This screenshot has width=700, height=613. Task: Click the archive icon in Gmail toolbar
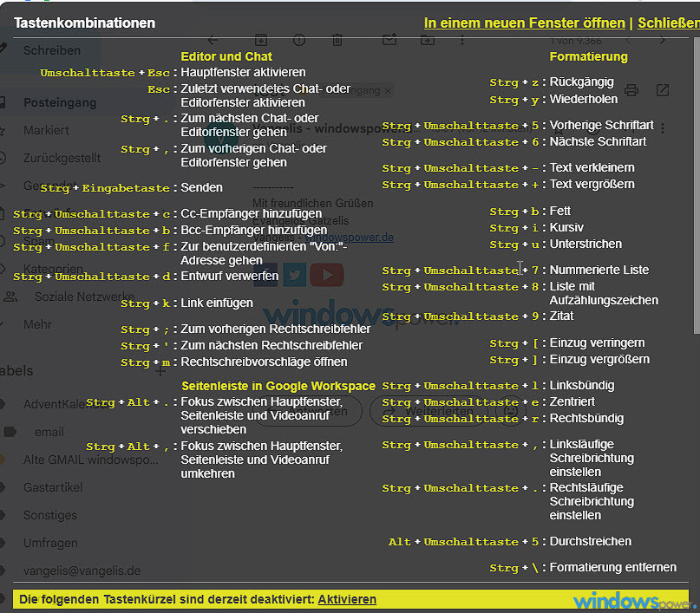[x=261, y=40]
